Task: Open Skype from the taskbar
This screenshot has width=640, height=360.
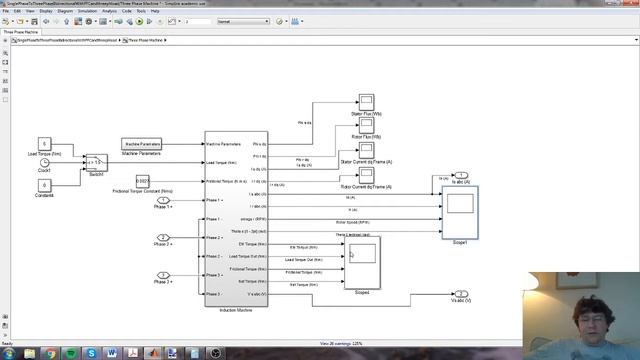Action: 91,353
